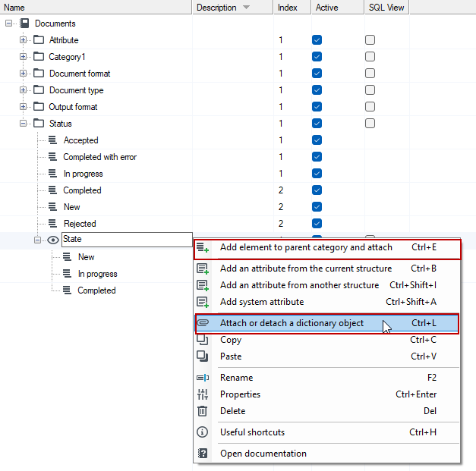The width and height of the screenshot is (476, 471).
Task: Click the Add system attribute icon
Action: (x=203, y=302)
